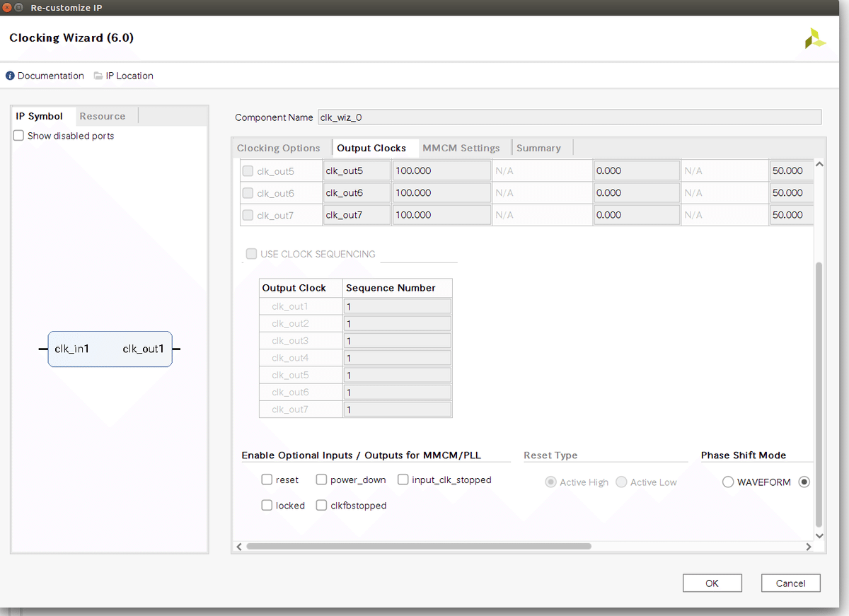This screenshot has height=616, width=849.
Task: Click the window menu button beside close
Action: coord(19,7)
